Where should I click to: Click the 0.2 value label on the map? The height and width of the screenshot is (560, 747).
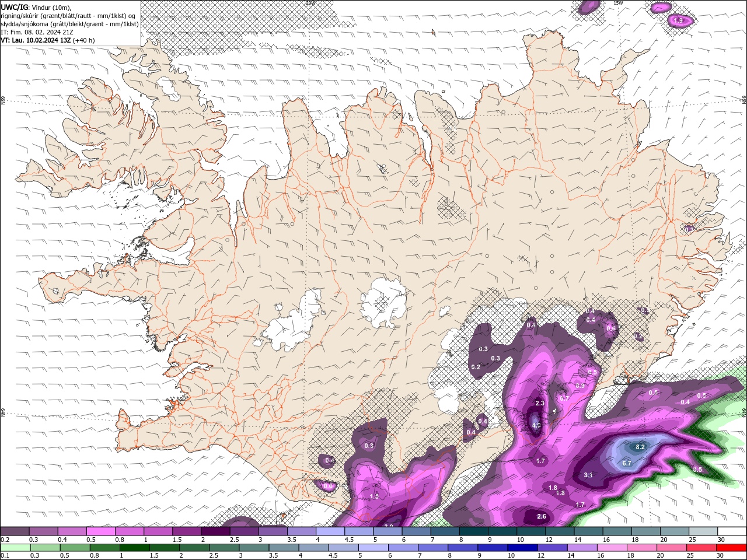tap(476, 367)
